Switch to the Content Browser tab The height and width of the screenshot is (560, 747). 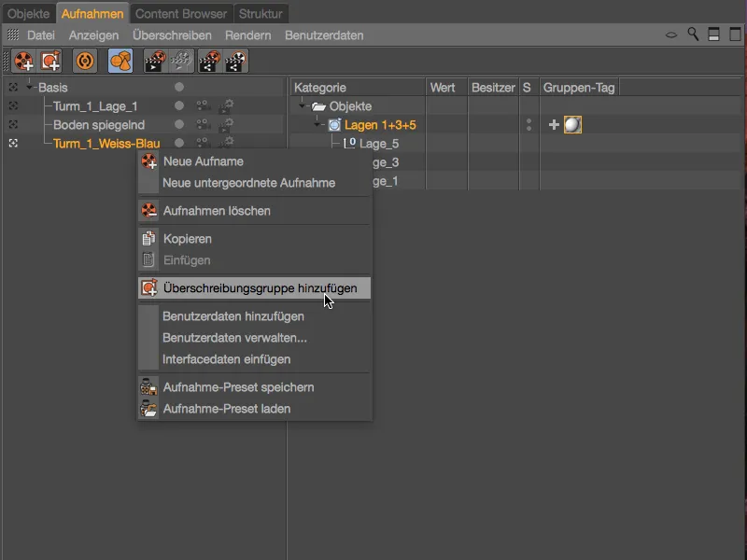tap(181, 14)
